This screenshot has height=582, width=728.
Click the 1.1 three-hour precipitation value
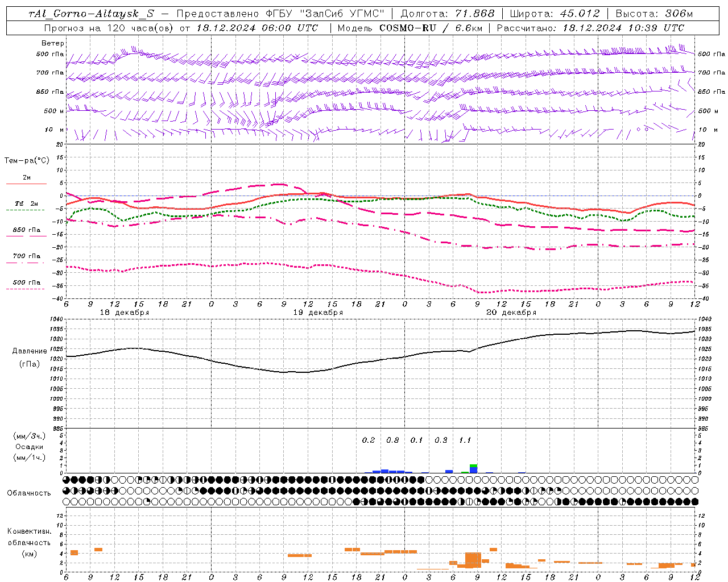point(465,440)
